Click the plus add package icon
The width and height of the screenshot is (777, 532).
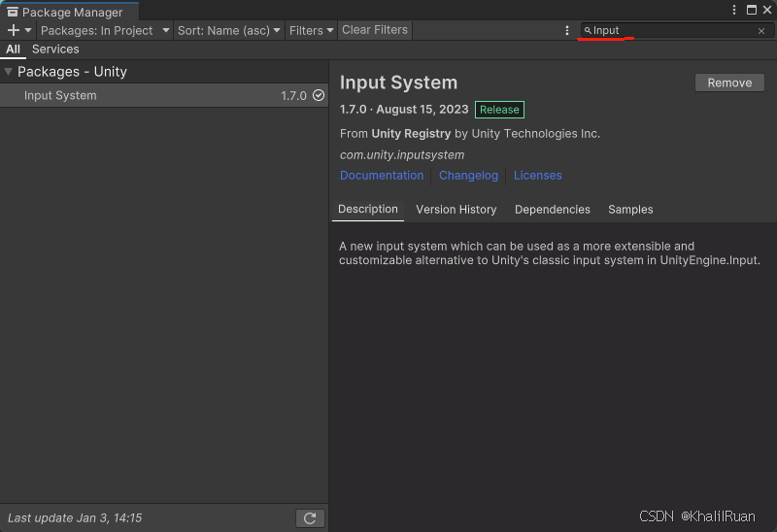(14, 30)
